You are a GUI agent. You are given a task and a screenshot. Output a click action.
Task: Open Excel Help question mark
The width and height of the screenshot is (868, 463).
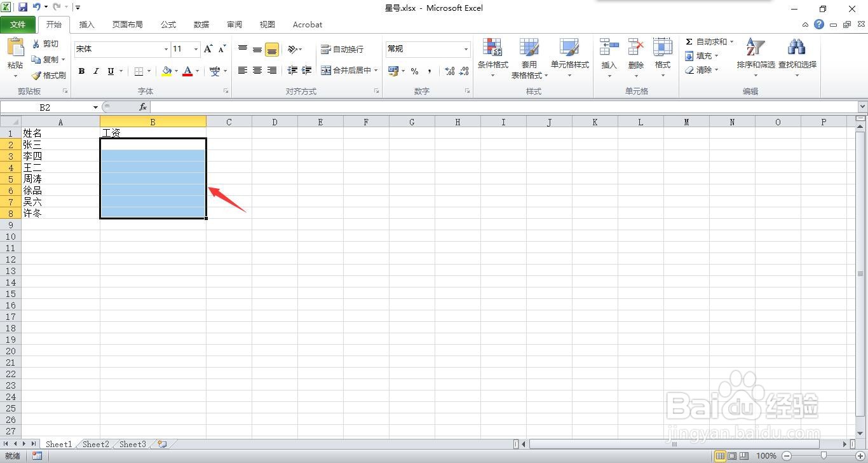coord(819,25)
